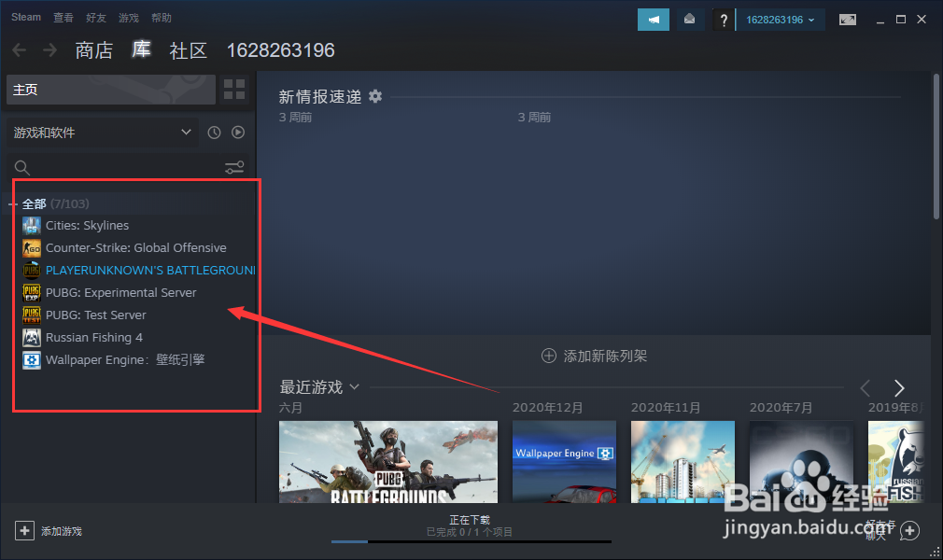Click 添加新陈列架 text
This screenshot has height=560, width=943.
click(x=605, y=357)
